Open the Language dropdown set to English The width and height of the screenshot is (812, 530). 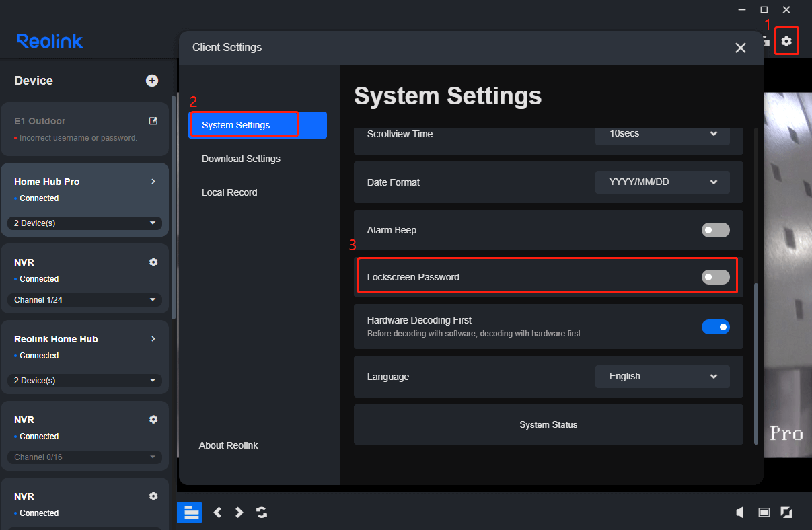(x=662, y=377)
